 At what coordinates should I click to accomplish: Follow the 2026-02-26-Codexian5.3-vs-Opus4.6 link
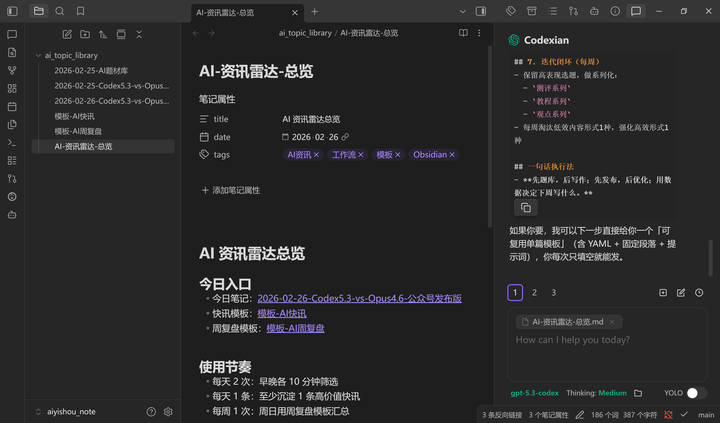coord(360,298)
